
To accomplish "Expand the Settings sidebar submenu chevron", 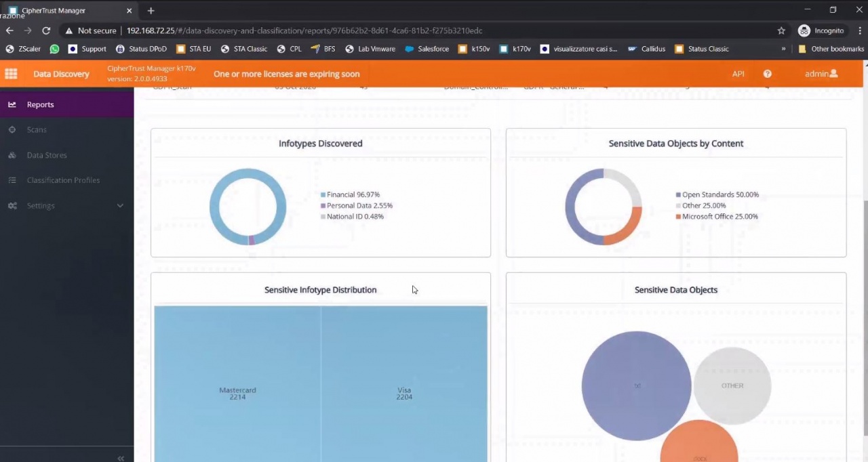I will 121,205.
